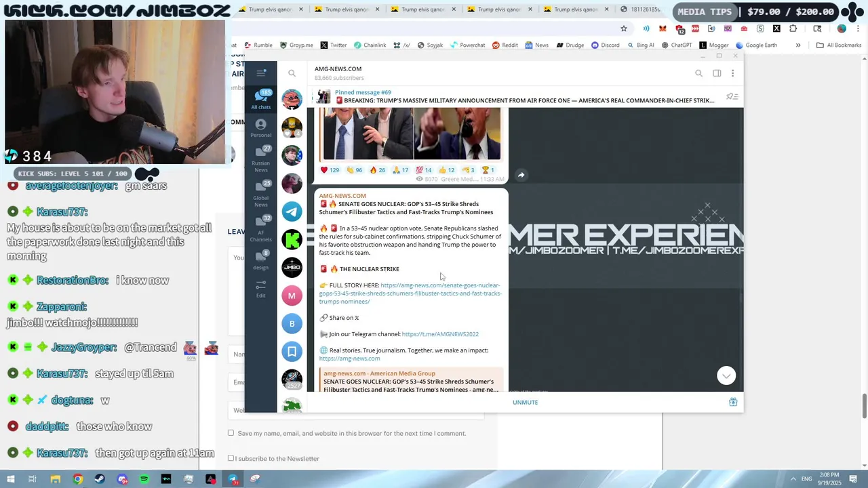868x488 pixels.
Task: Select the All chats folder
Action: [261, 99]
